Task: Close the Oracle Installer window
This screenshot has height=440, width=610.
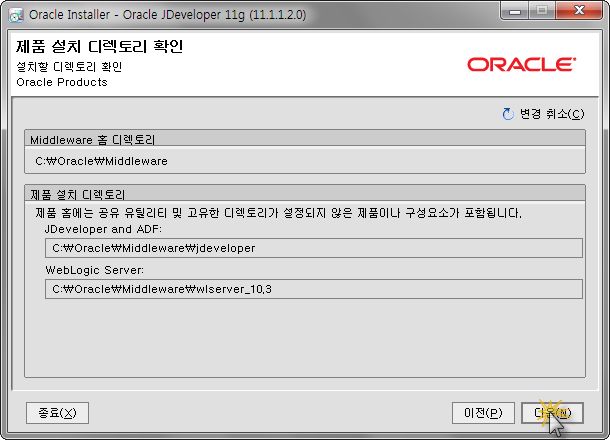Action: (x=579, y=11)
